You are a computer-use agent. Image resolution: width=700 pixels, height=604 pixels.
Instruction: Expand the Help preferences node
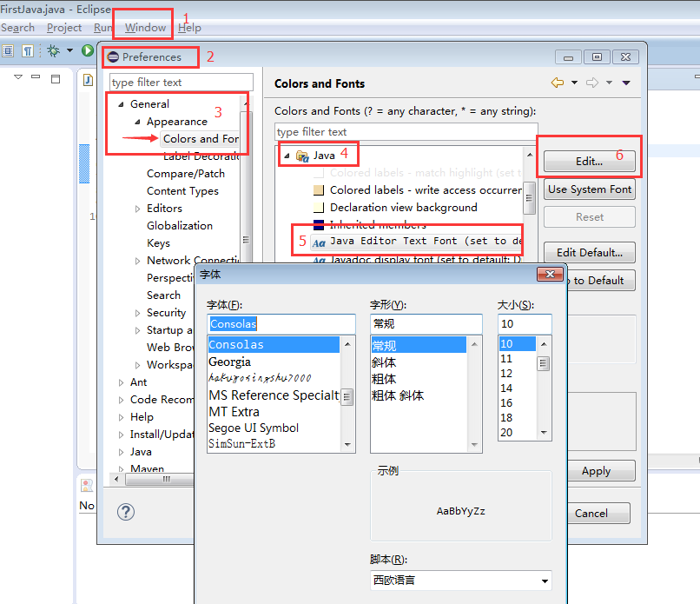121,417
